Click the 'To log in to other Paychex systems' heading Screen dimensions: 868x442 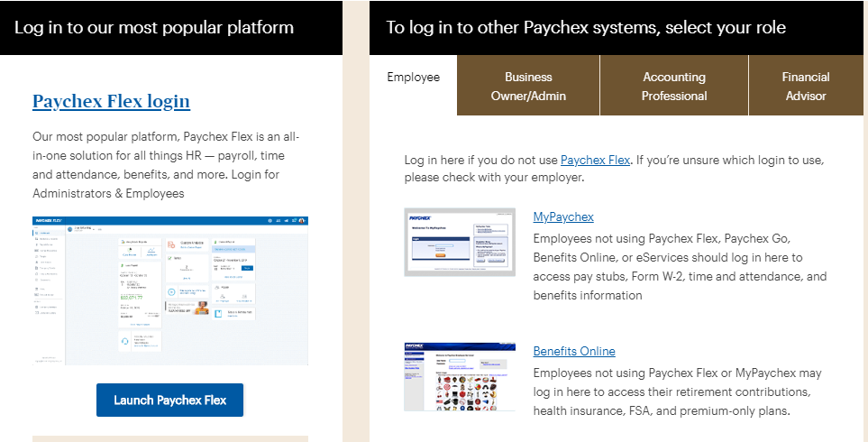click(586, 27)
